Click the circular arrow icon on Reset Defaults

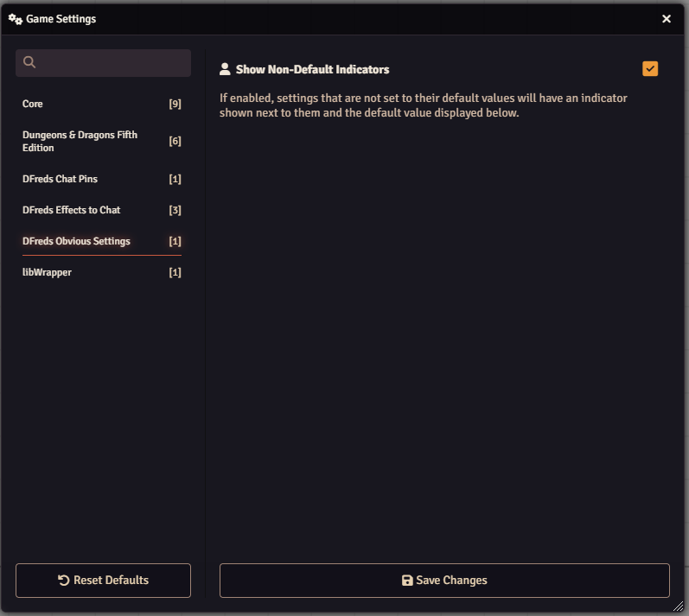point(64,581)
